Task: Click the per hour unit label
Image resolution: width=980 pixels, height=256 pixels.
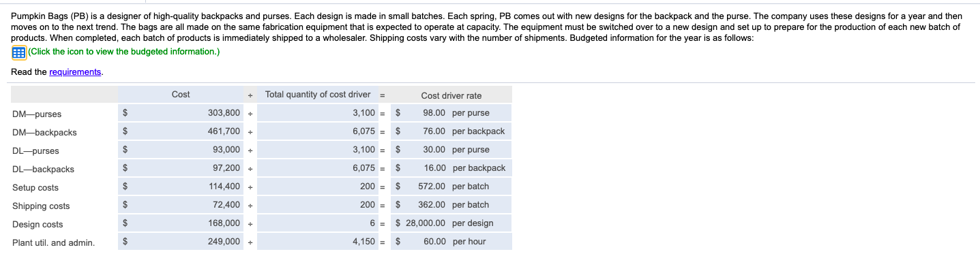Action: [x=469, y=242]
